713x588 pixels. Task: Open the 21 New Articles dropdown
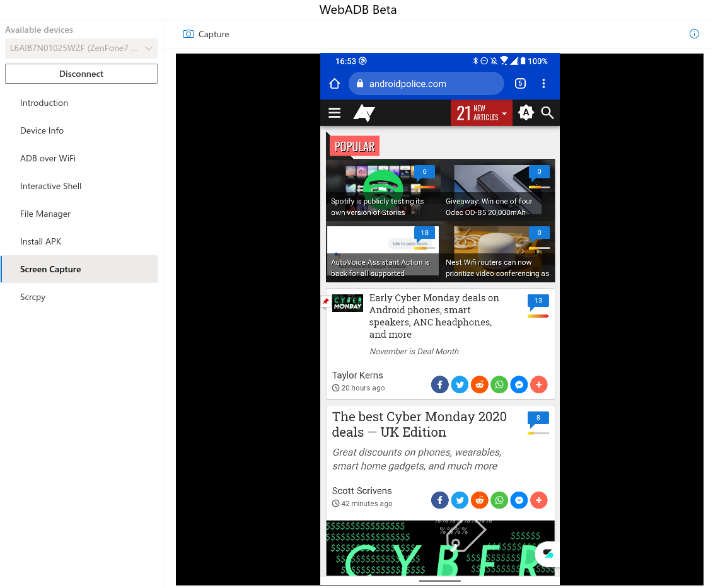click(481, 112)
